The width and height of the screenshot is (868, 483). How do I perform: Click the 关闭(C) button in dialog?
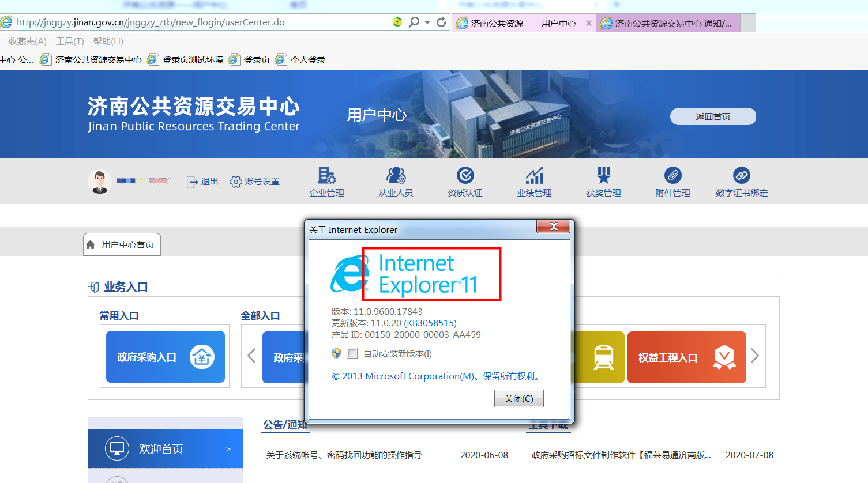pyautogui.click(x=518, y=398)
